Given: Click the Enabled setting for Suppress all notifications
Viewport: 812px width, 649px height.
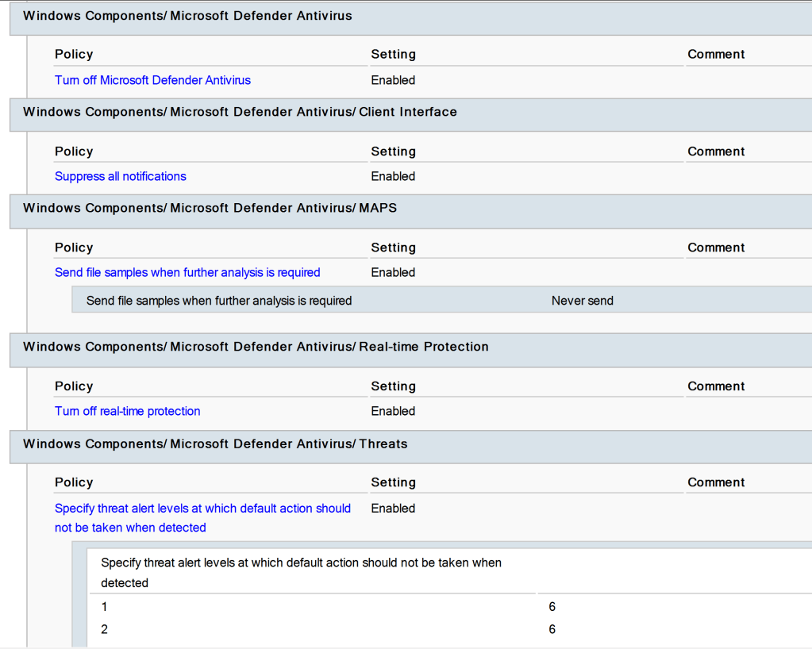Looking at the screenshot, I should click(x=393, y=176).
